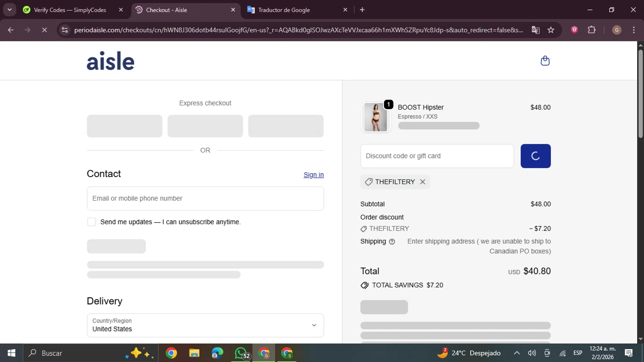This screenshot has width=644, height=362.
Task: Click the scrollbar down arrow
Action: coord(641,339)
